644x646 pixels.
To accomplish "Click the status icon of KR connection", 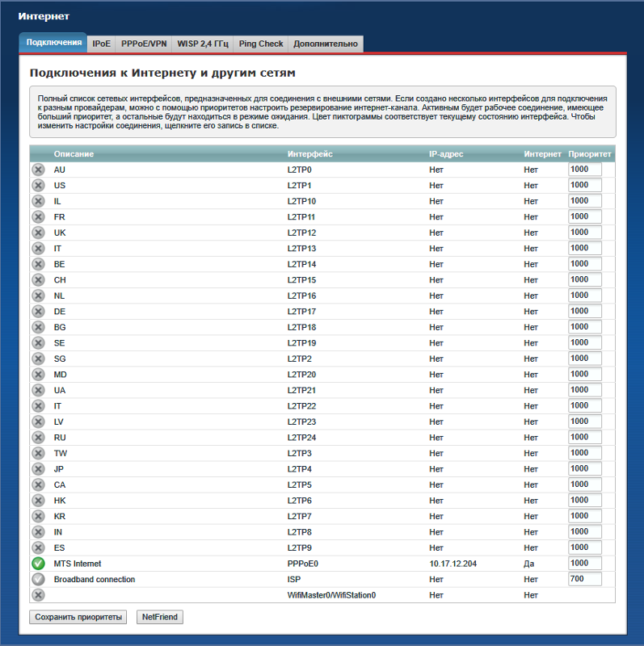I will [x=38, y=516].
